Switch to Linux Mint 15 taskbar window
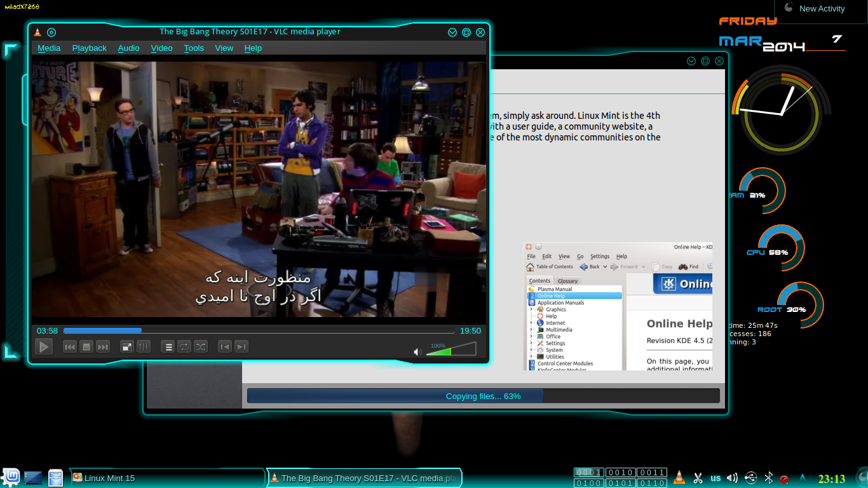This screenshot has width=868, height=488. (x=165, y=478)
